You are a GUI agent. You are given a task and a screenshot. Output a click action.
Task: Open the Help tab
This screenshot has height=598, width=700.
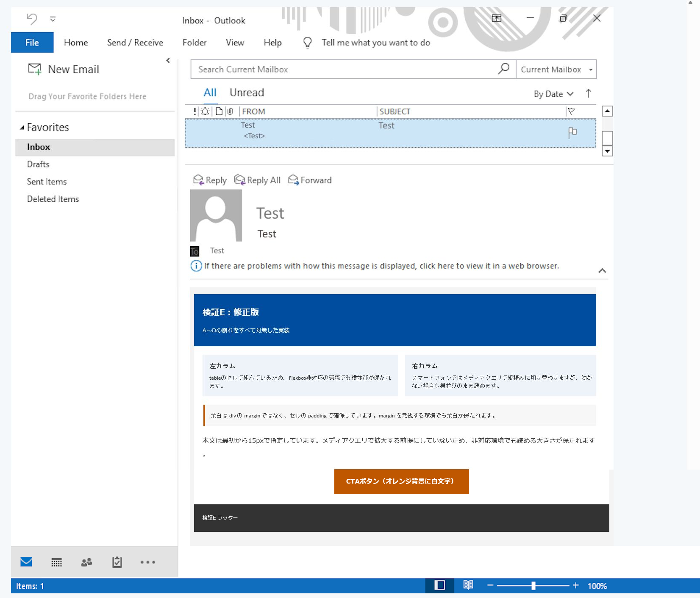[x=272, y=42]
